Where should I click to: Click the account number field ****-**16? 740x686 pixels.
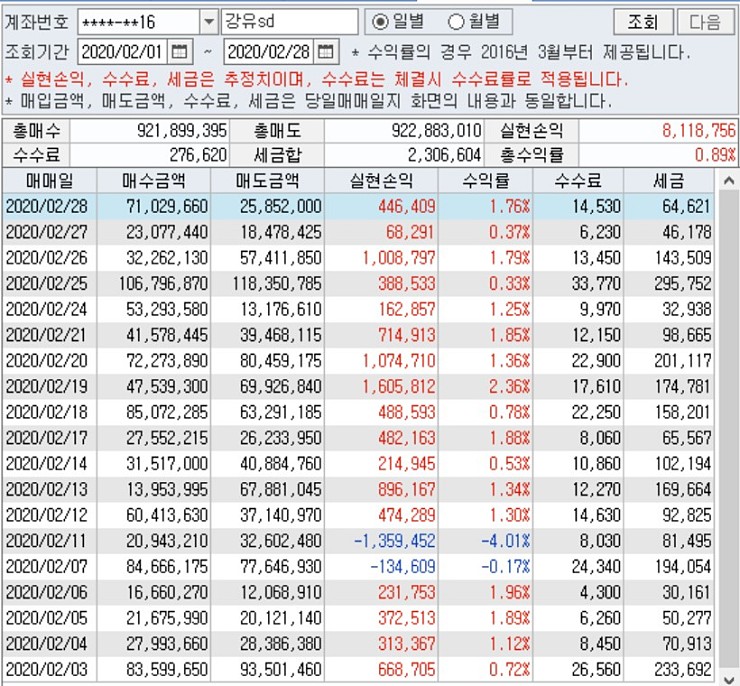139,22
